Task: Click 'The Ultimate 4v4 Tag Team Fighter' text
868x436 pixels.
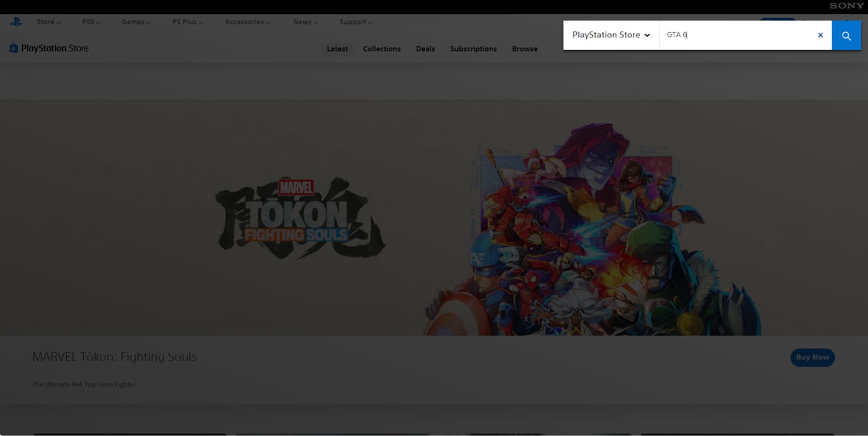Action: [x=84, y=384]
